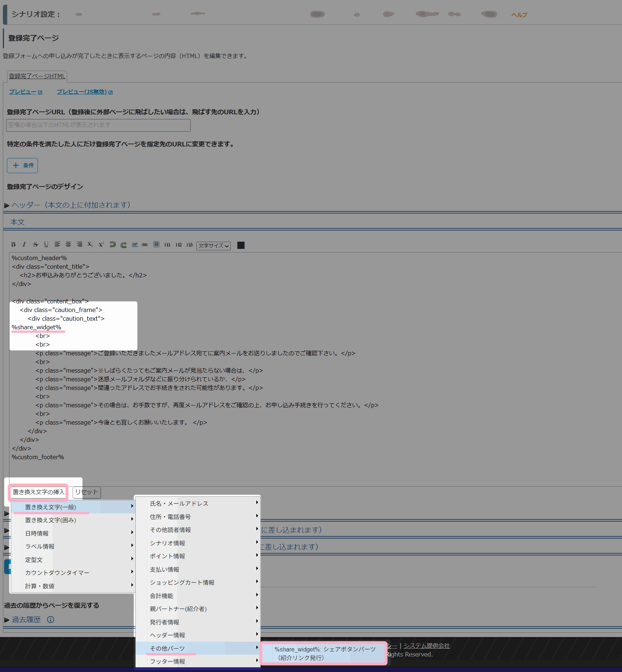622x672 pixels.
Task: Click the insert image icon
Action: (x=156, y=244)
